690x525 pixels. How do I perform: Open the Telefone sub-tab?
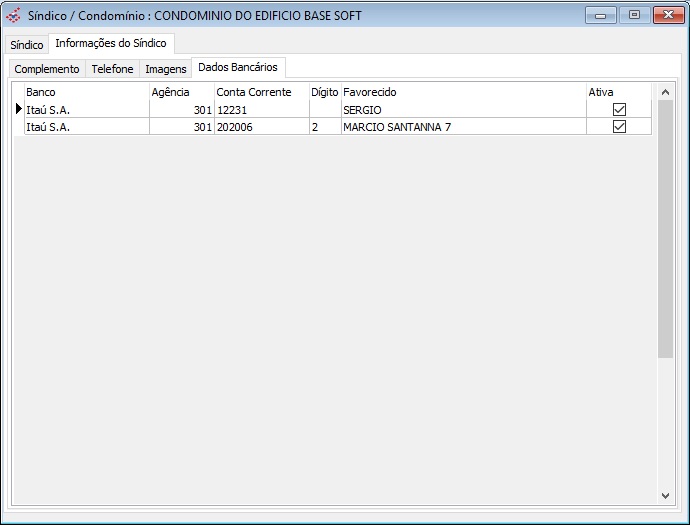click(x=112, y=69)
